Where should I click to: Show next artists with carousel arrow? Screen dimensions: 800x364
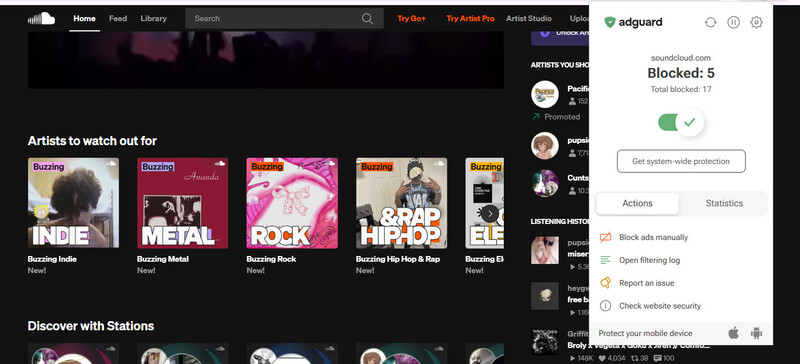490,213
